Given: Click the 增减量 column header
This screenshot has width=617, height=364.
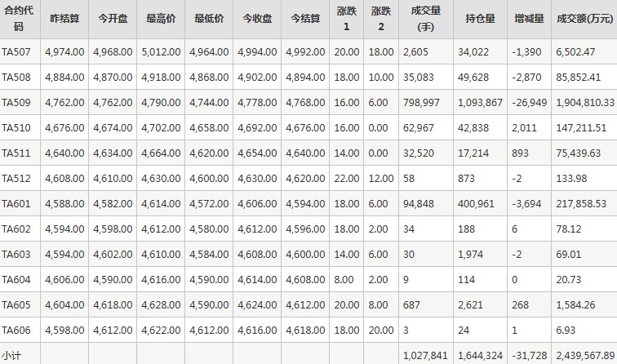Looking at the screenshot, I should (x=529, y=19).
